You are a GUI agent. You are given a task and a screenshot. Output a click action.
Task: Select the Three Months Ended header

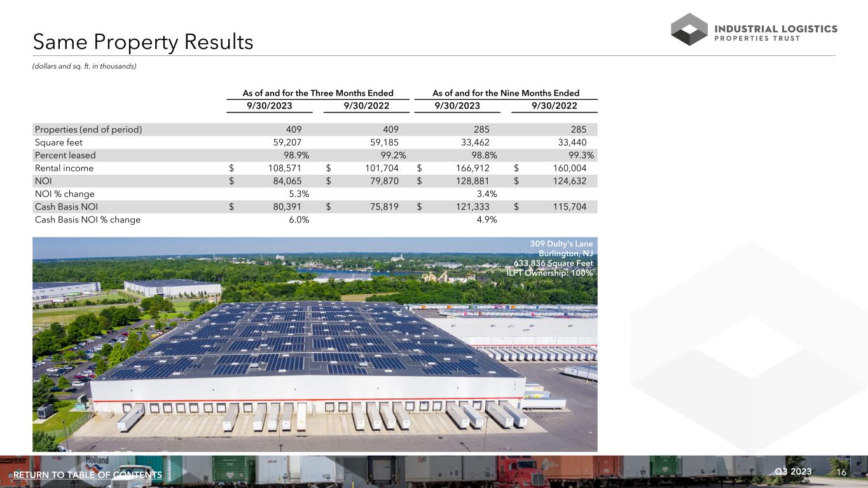point(319,93)
